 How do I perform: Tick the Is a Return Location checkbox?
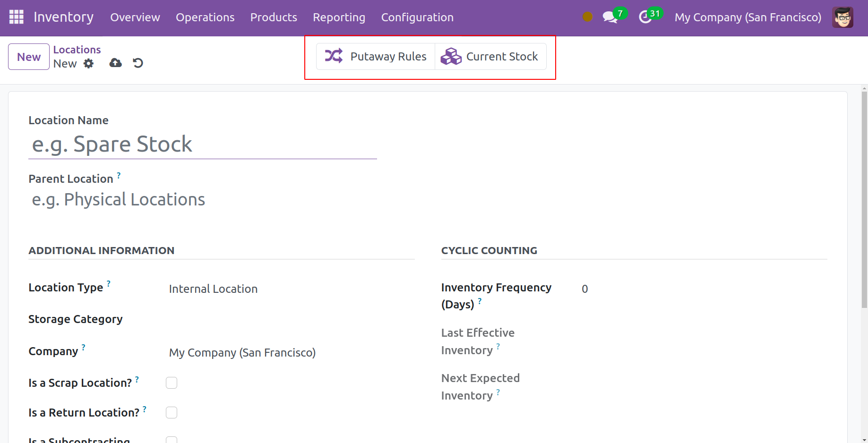pos(172,413)
